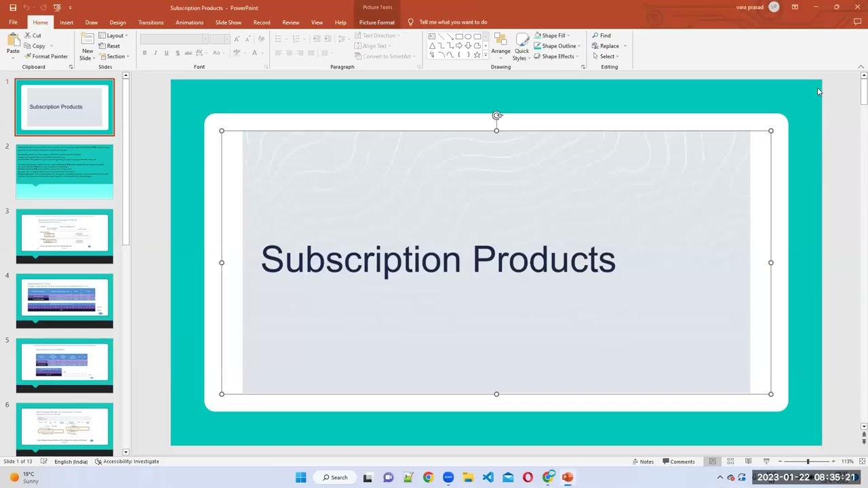868x488 pixels.
Task: Open the Windows Start menu
Action: tap(301, 477)
